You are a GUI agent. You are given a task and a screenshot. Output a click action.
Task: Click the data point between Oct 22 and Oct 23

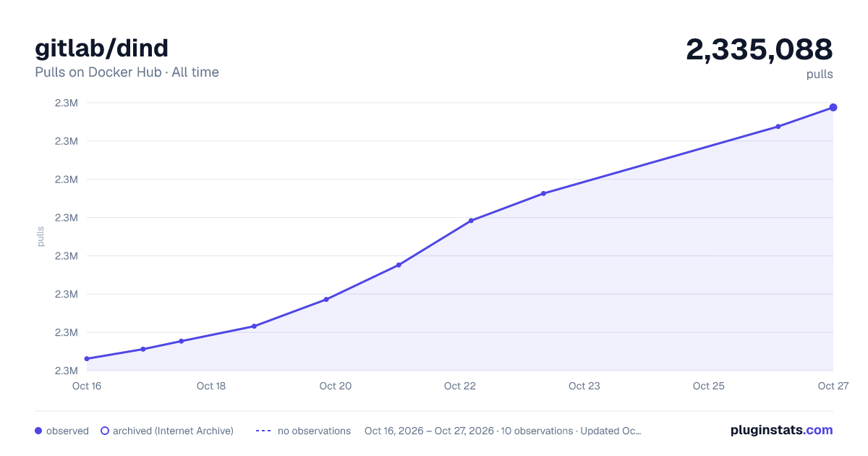pyautogui.click(x=543, y=193)
